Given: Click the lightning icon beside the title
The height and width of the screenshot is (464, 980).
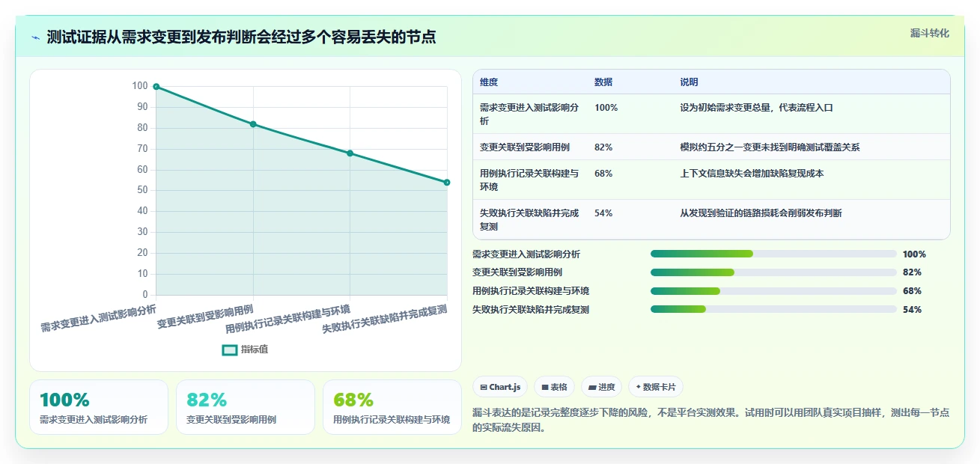Looking at the screenshot, I should pyautogui.click(x=35, y=37).
